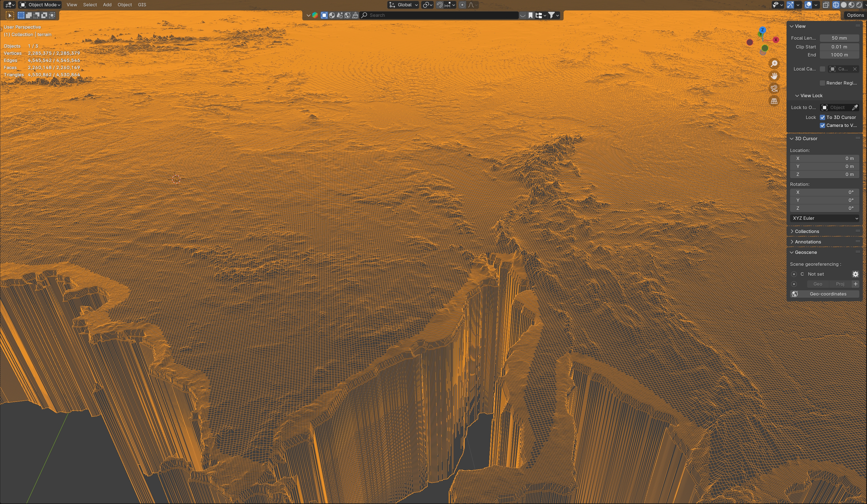The width and height of the screenshot is (867, 504).
Task: Open Global transform orientation dropdown
Action: pyautogui.click(x=403, y=5)
